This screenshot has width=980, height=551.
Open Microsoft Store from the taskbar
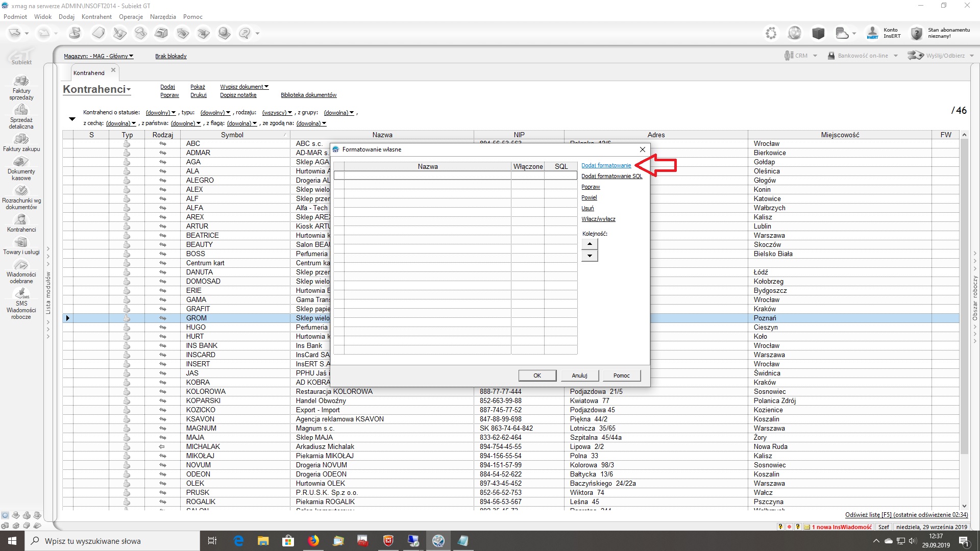[x=288, y=541]
